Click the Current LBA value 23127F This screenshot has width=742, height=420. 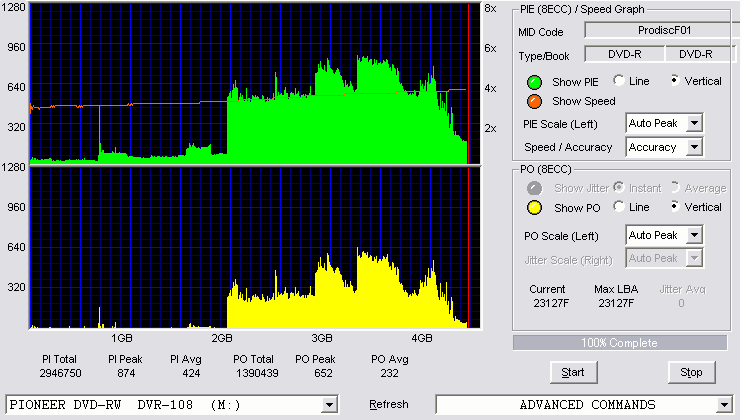[551, 303]
